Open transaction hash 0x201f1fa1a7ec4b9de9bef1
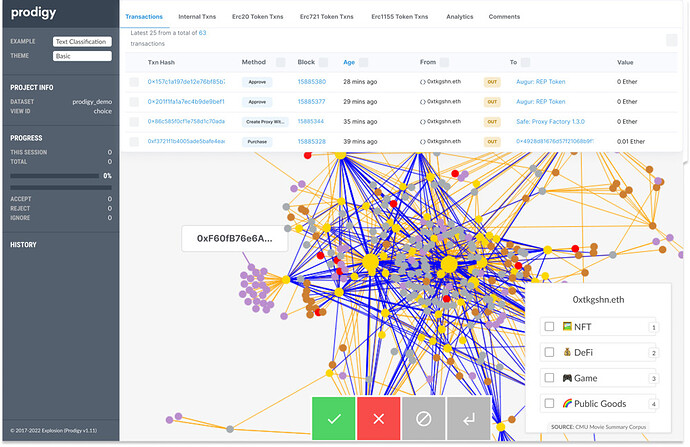 (186, 102)
